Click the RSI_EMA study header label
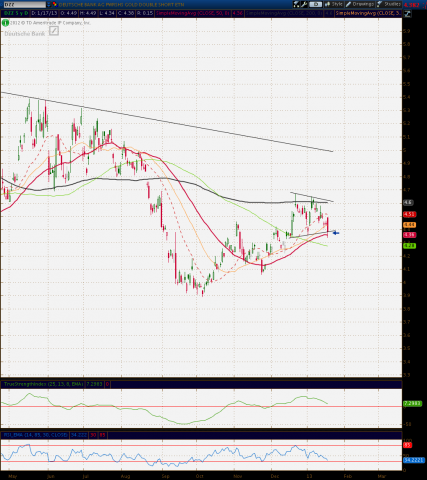 [35, 435]
